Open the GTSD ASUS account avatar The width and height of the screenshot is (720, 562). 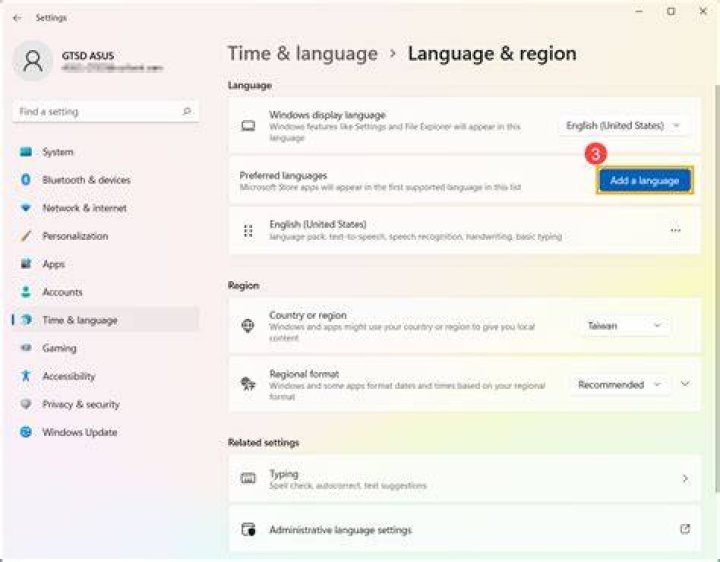click(x=33, y=61)
